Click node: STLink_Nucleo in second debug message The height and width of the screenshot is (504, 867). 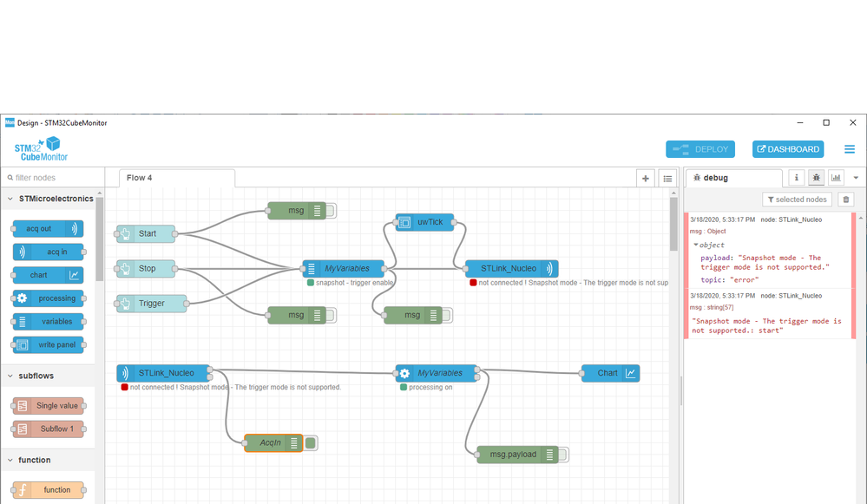pyautogui.click(x=791, y=296)
